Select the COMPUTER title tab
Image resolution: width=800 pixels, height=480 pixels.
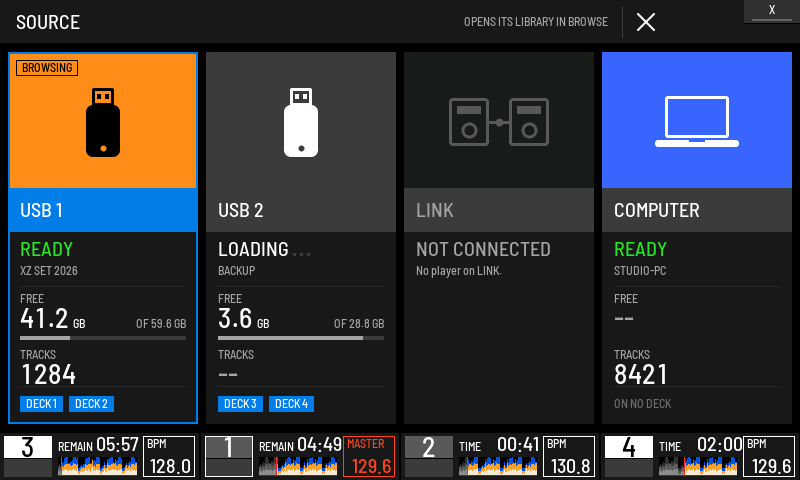click(x=697, y=210)
